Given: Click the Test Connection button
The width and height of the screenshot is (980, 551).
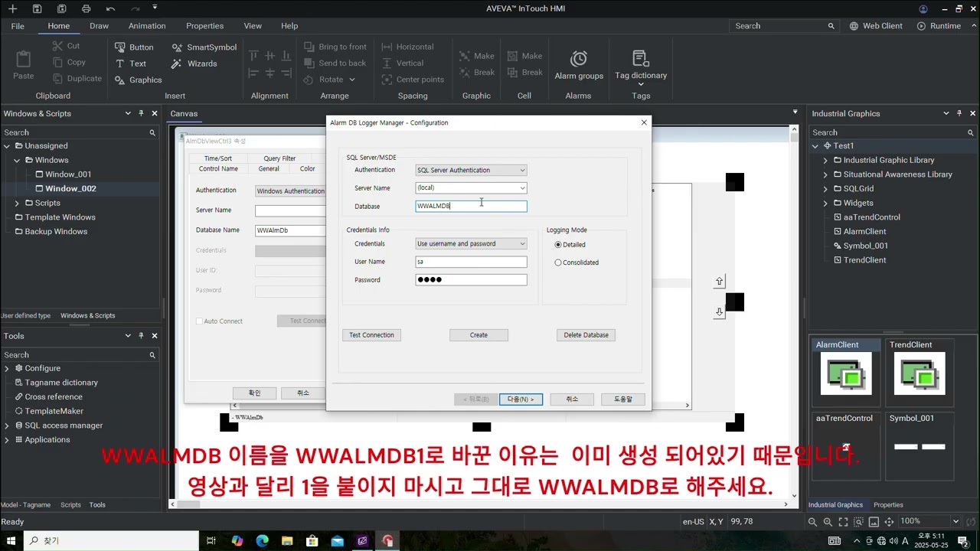Looking at the screenshot, I should pyautogui.click(x=371, y=335).
